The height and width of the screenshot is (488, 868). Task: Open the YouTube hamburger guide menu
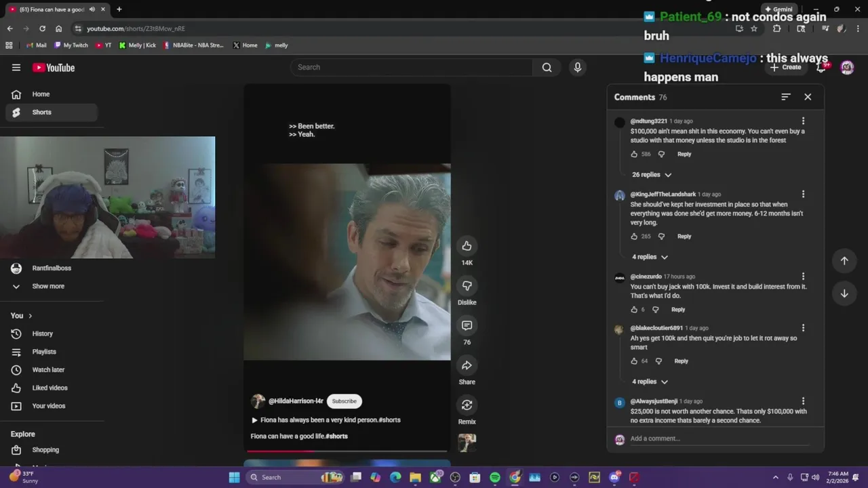point(16,67)
